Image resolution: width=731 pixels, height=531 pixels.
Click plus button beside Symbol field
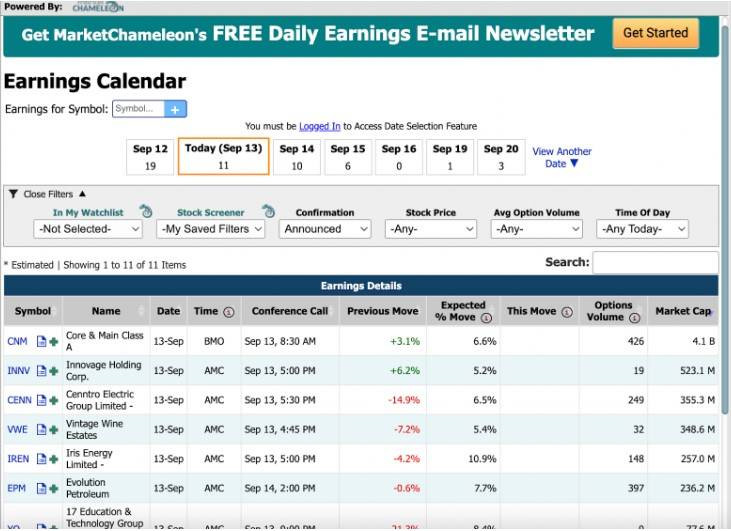(175, 109)
